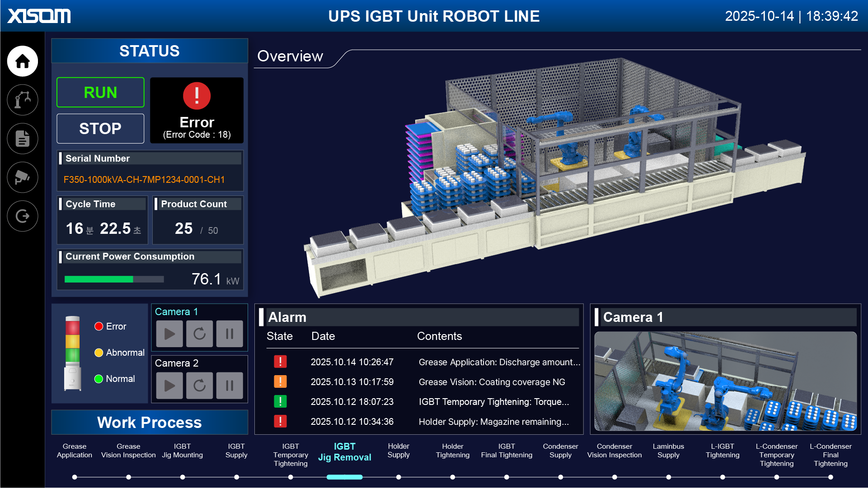868x488 pixels.
Task: Click the red error alert icon near STOP
Action: pyautogui.click(x=196, y=96)
